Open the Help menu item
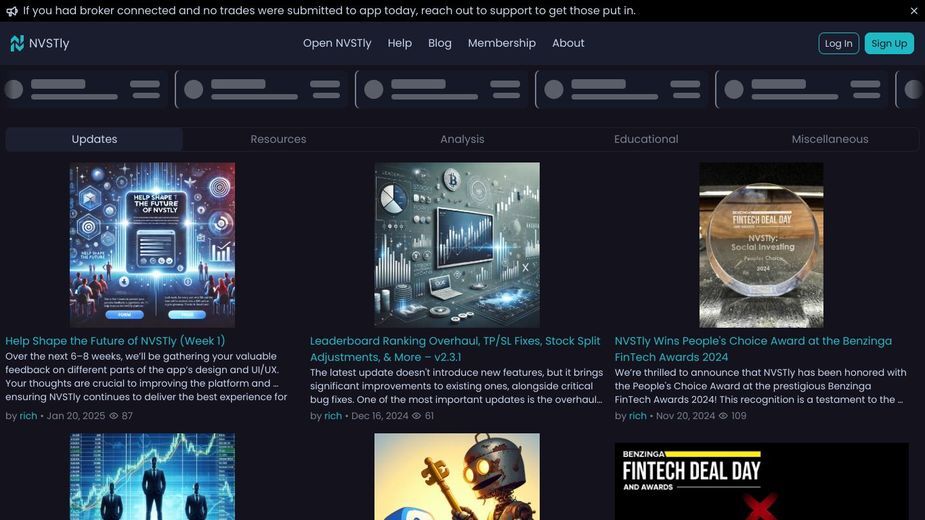This screenshot has width=925, height=520. 399,43
